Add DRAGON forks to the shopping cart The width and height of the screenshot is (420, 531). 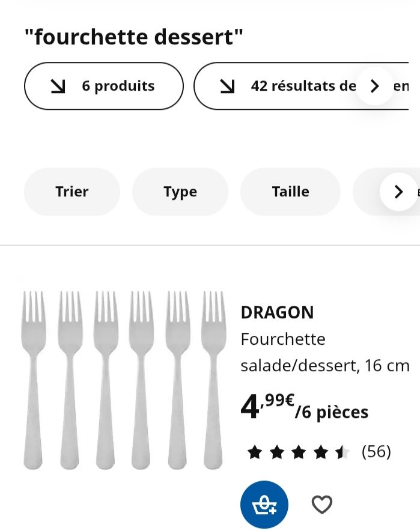(x=264, y=504)
